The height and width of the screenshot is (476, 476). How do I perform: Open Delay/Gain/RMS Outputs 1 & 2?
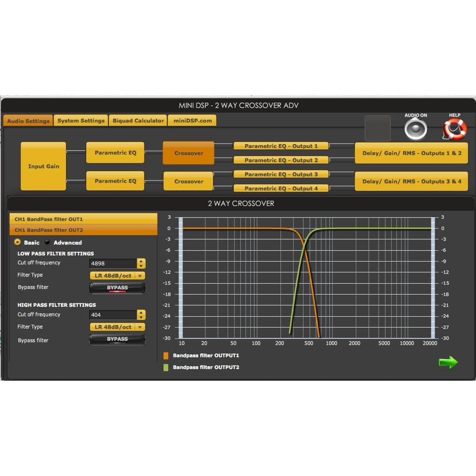pyautogui.click(x=411, y=153)
